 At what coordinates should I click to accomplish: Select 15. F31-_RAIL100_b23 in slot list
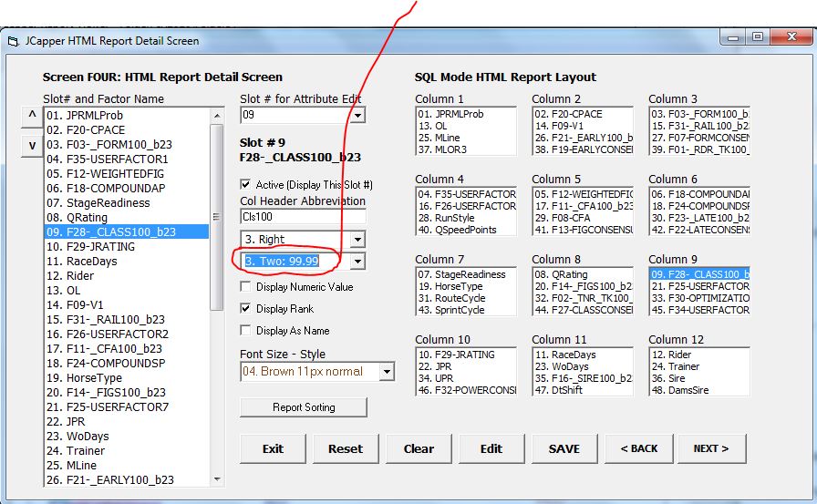127,320
